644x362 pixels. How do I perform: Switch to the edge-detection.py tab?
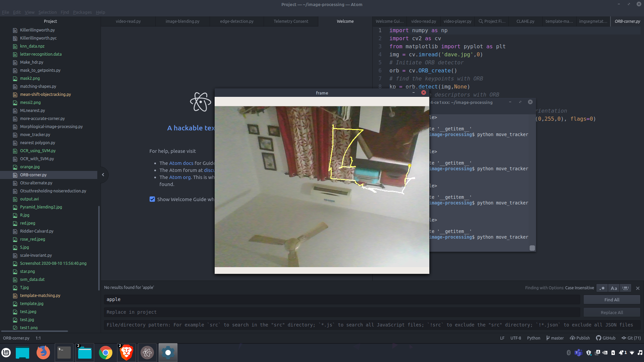236,21
